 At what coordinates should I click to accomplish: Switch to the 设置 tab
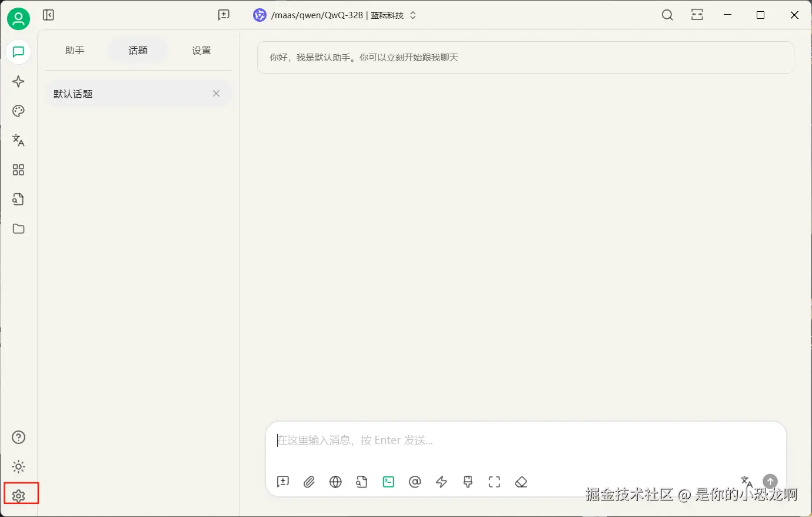click(x=201, y=51)
